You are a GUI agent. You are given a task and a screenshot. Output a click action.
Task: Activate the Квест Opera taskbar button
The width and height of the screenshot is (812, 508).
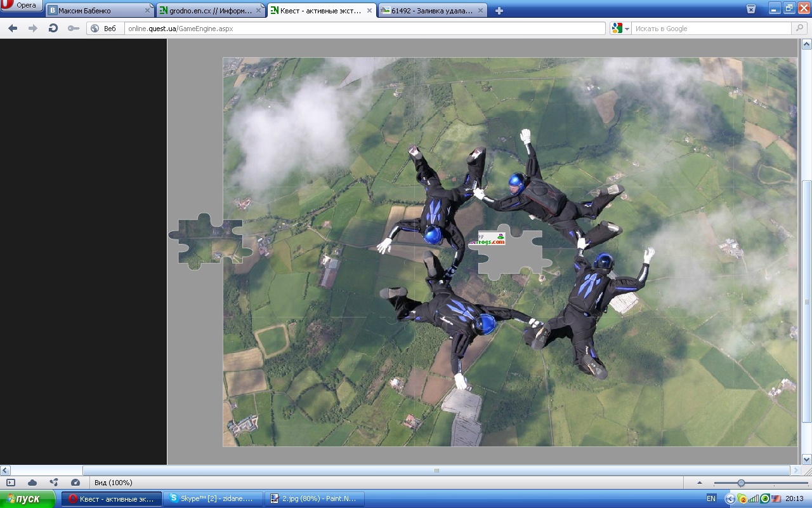coord(112,498)
